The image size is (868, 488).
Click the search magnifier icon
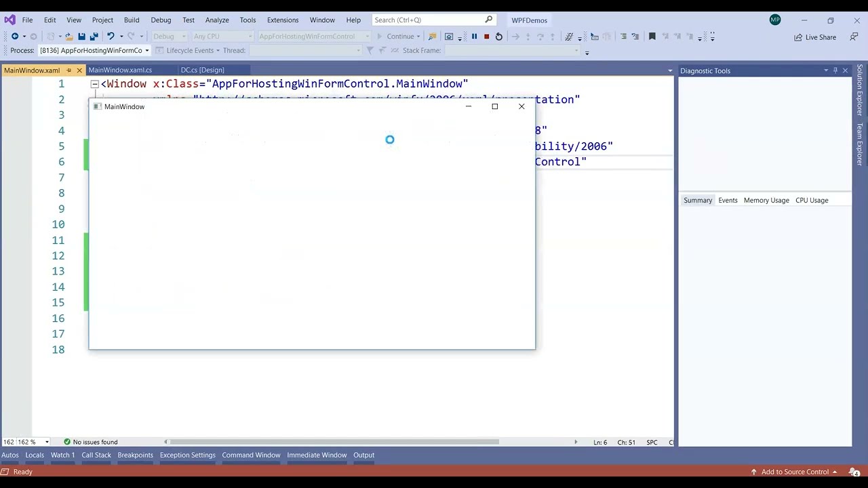coord(488,20)
